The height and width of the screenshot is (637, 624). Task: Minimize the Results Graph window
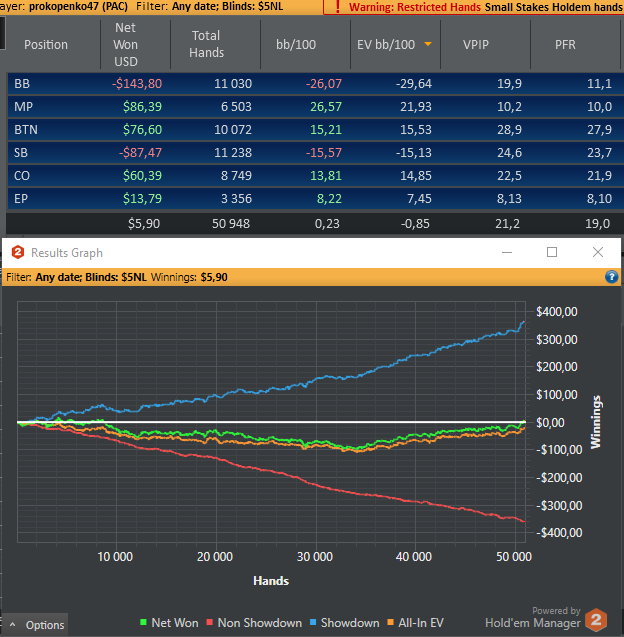507,252
